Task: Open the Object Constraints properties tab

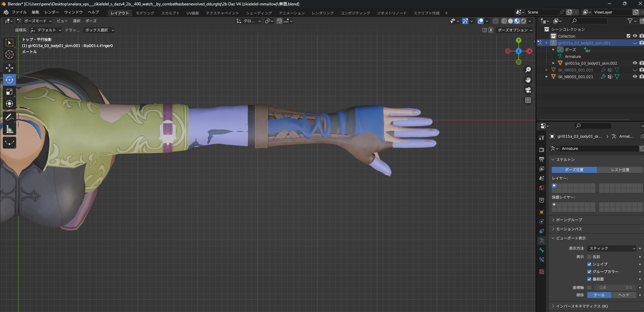Action: tap(542, 231)
